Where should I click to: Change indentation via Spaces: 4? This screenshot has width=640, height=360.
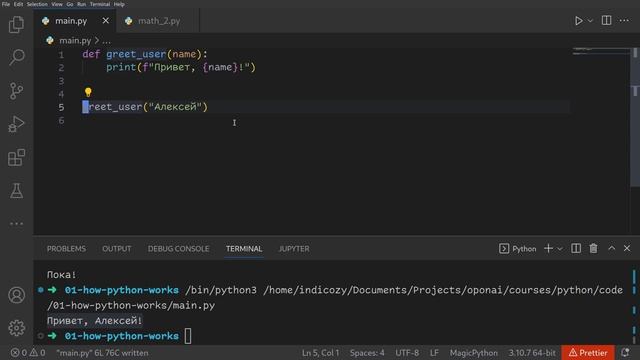tap(367, 353)
